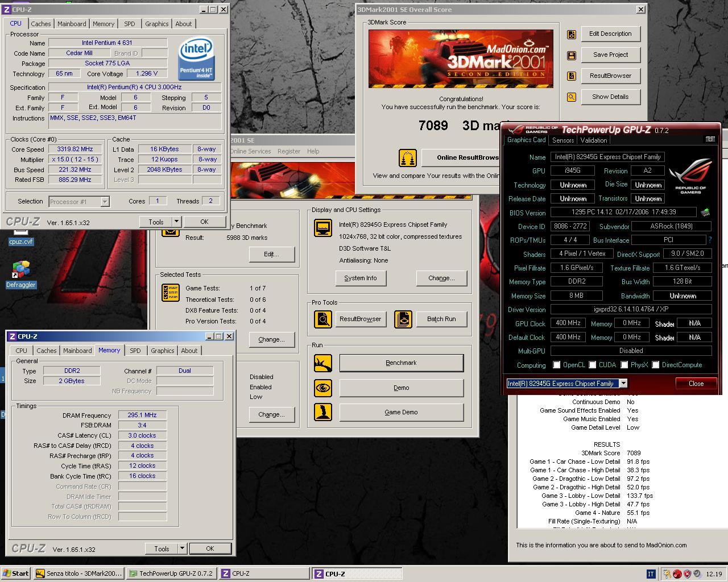Click the checklist icon in Selected Tests
Viewport: 728px width, 582px height.
click(171, 292)
